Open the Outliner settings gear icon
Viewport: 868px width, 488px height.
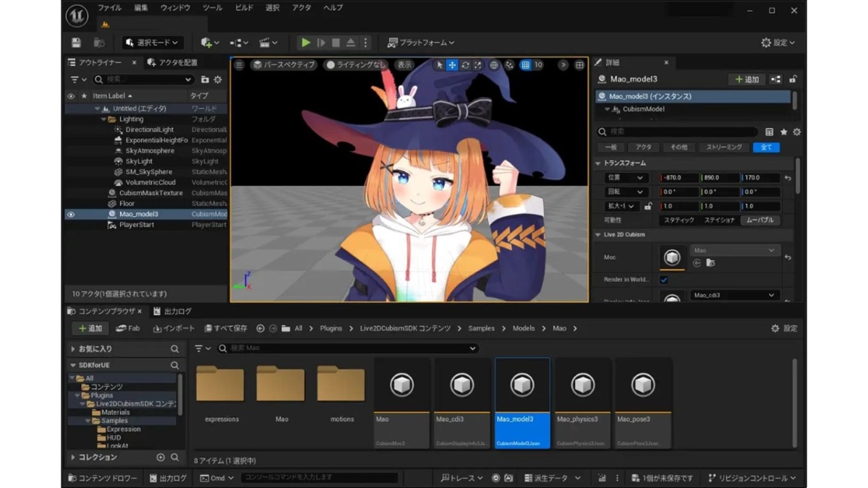point(218,80)
